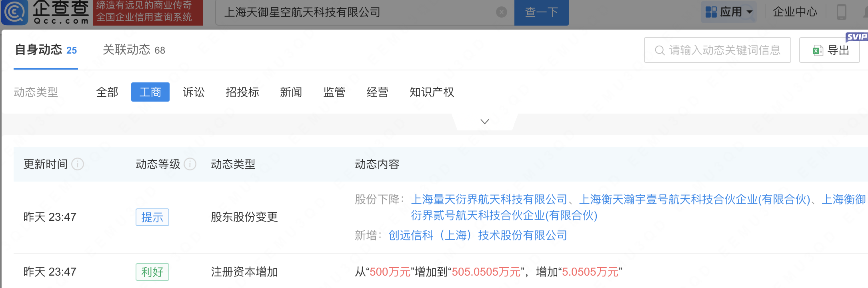The image size is (868, 288).
Task: Click info icon next to 动态等级
Action: tap(190, 164)
